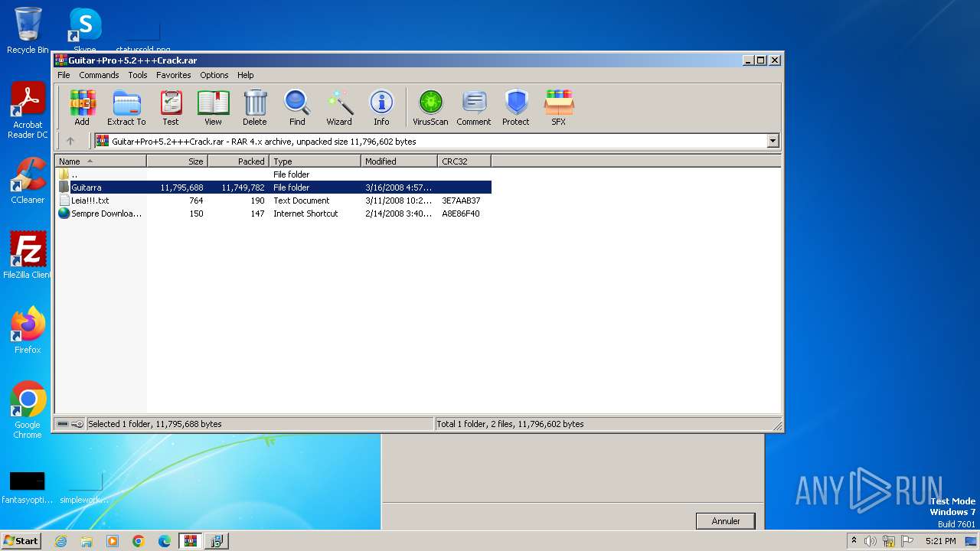Open the File menu
This screenshot has width=980, height=551.
point(64,75)
